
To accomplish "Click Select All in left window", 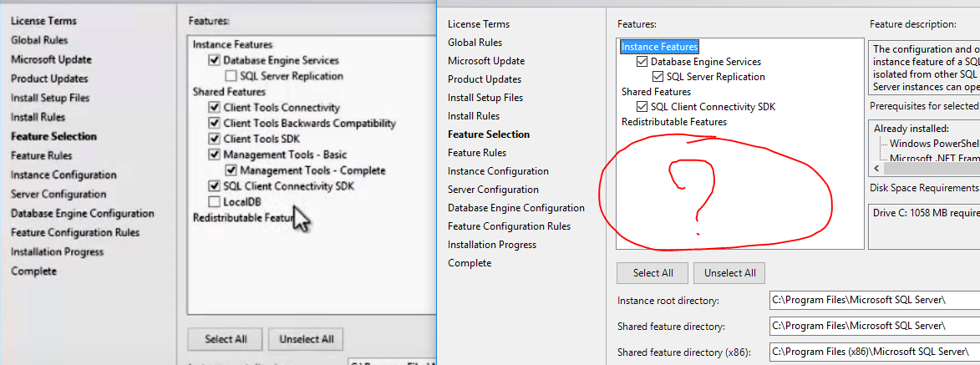I will click(x=226, y=339).
